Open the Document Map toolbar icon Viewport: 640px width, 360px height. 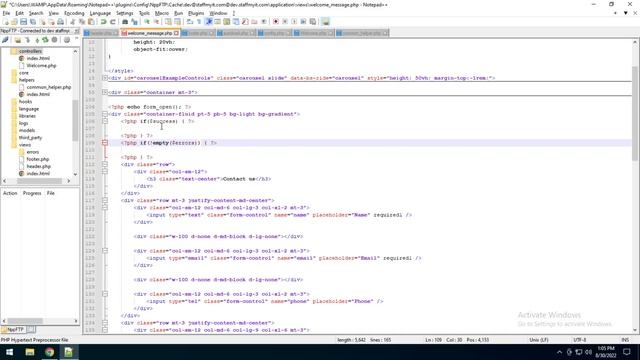pos(226,22)
